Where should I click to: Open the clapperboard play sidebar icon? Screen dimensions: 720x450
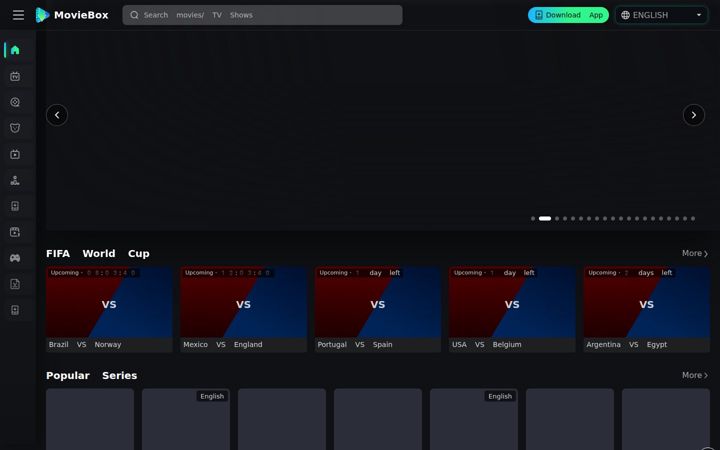[15, 232]
